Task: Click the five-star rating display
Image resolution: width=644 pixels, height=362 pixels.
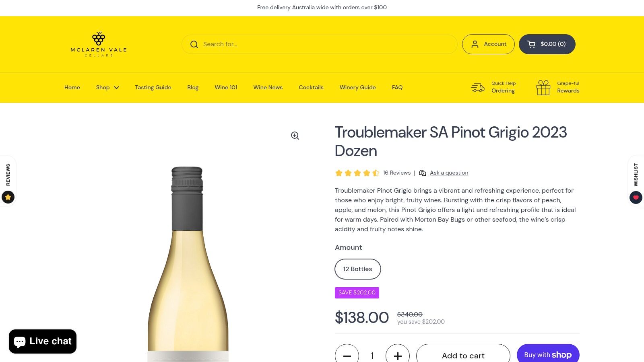Action: pyautogui.click(x=357, y=173)
